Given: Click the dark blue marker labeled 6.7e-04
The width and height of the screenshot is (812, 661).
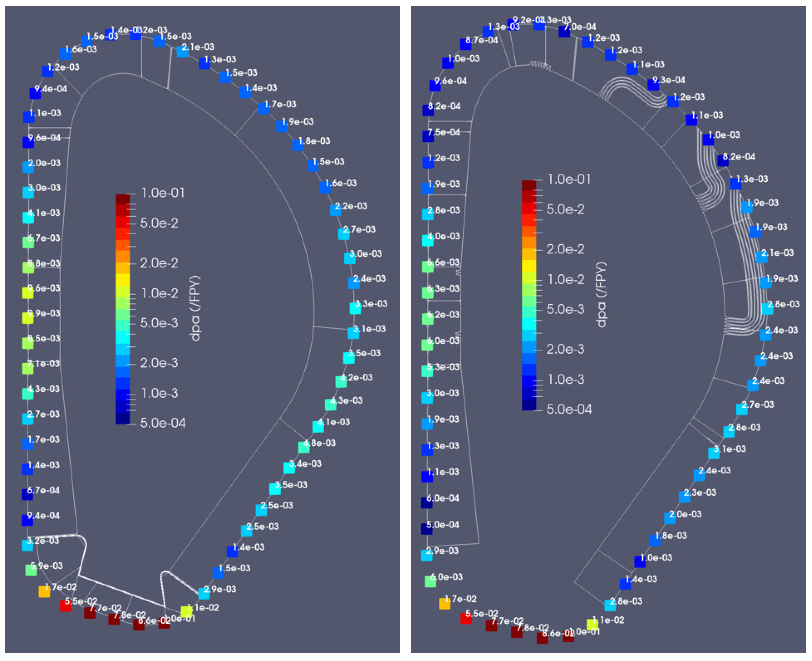Looking at the screenshot, I should [27, 495].
